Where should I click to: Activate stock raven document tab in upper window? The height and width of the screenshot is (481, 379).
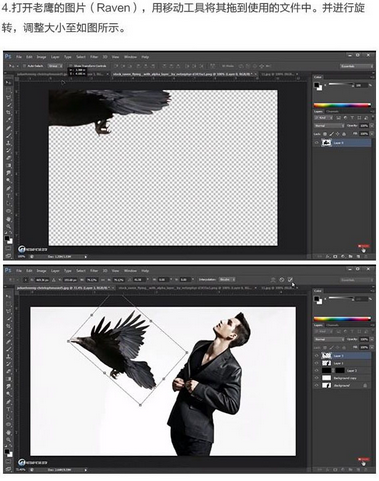[x=184, y=74]
